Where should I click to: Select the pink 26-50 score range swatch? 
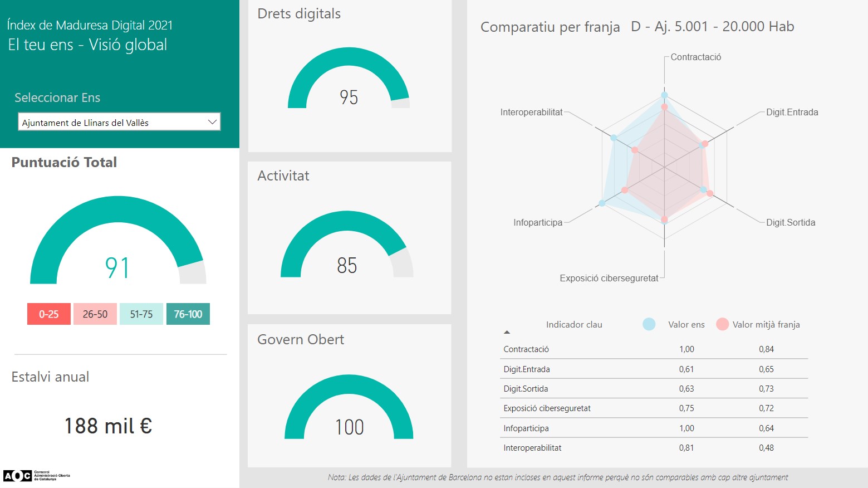(95, 314)
